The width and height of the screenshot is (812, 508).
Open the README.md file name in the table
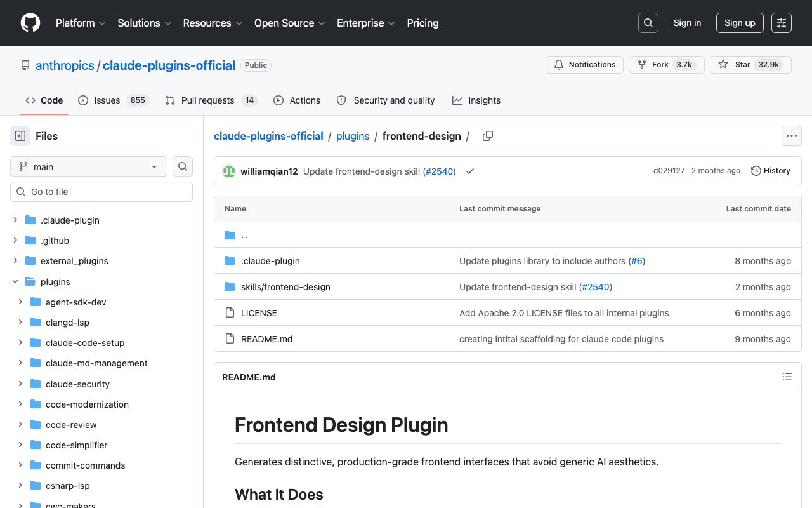(x=266, y=338)
